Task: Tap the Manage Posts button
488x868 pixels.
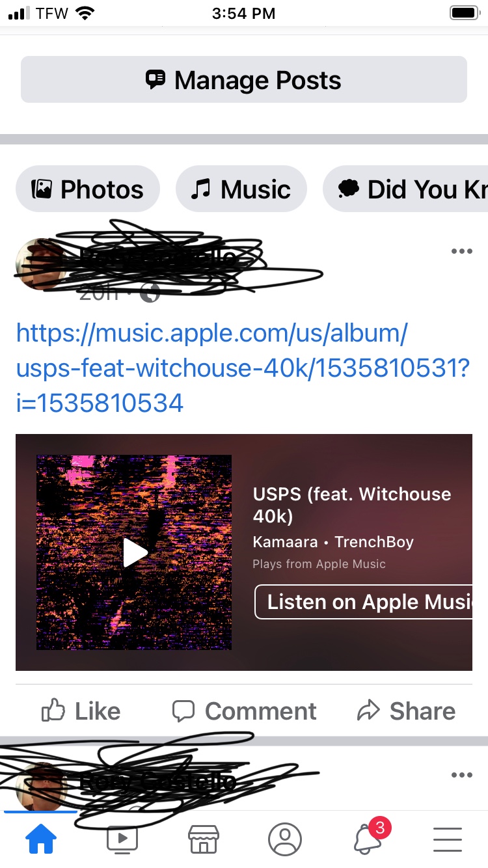Action: pos(244,80)
